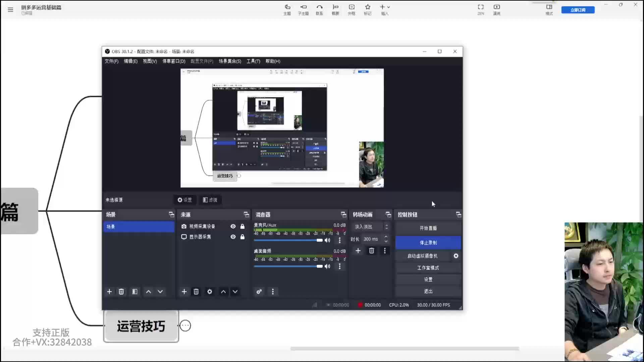Hide the 视频采集设备 source
Image resolution: width=644 pixels, height=362 pixels.
[233, 226]
